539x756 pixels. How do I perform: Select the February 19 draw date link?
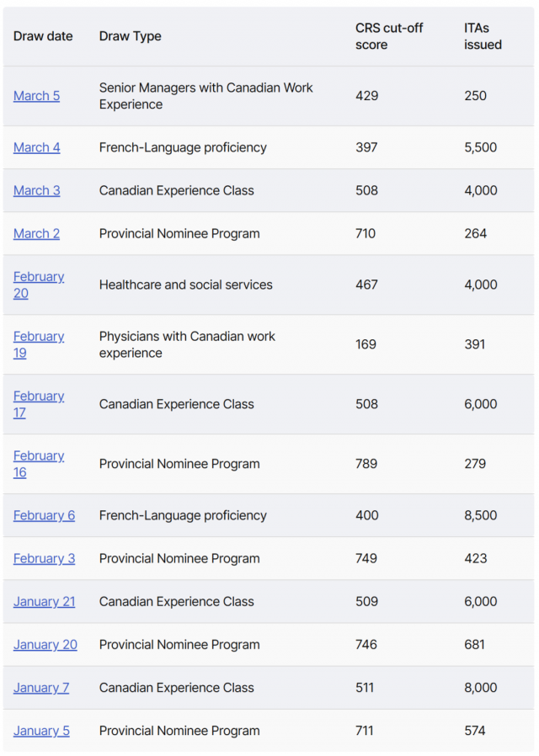pyautogui.click(x=38, y=337)
